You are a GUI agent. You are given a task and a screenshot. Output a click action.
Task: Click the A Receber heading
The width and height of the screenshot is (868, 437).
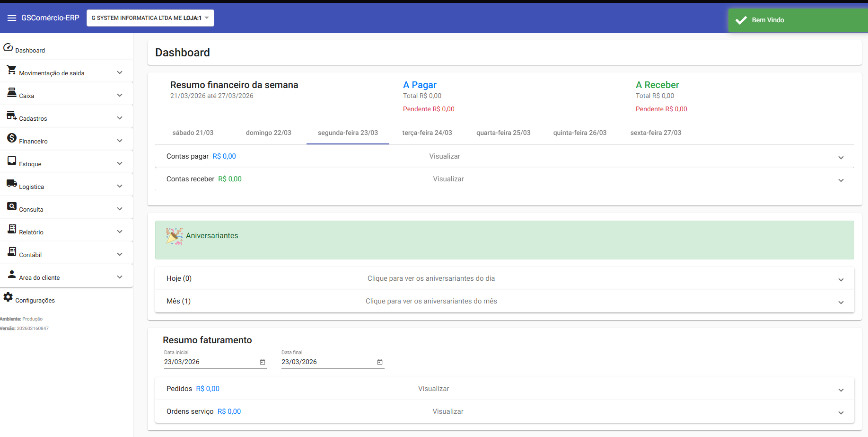click(658, 85)
